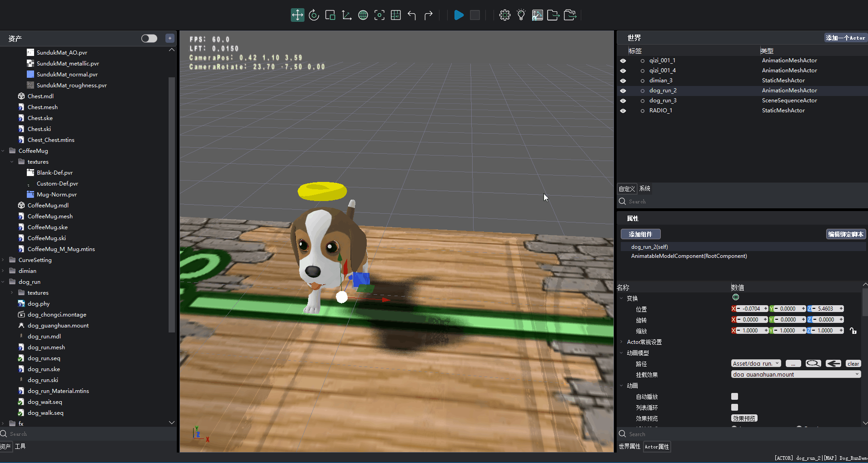Collapse CoffeeMug textures subfolder
Image resolution: width=868 pixels, height=463 pixels.
(x=12, y=161)
